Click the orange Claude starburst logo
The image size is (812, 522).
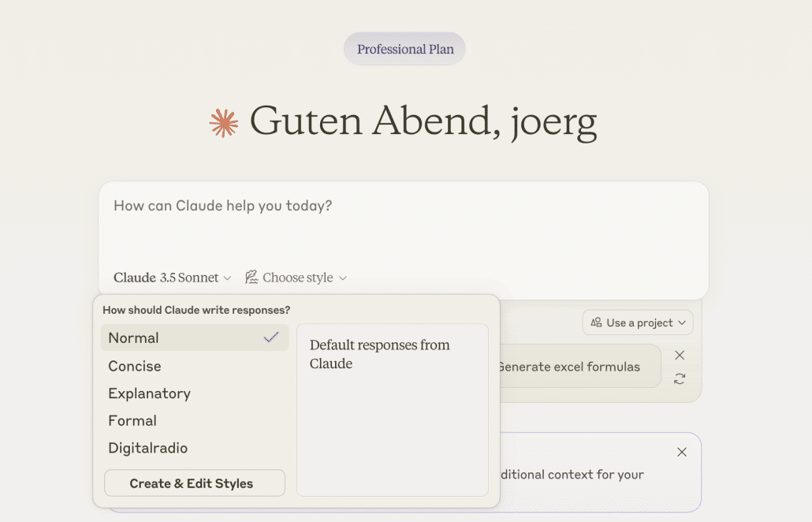pos(224,123)
